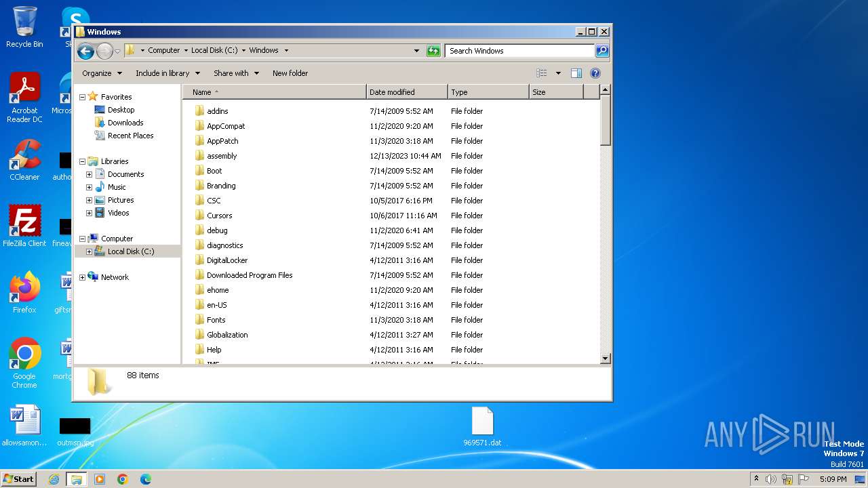
Task: Select the en-US folder name
Action: pyautogui.click(x=217, y=305)
